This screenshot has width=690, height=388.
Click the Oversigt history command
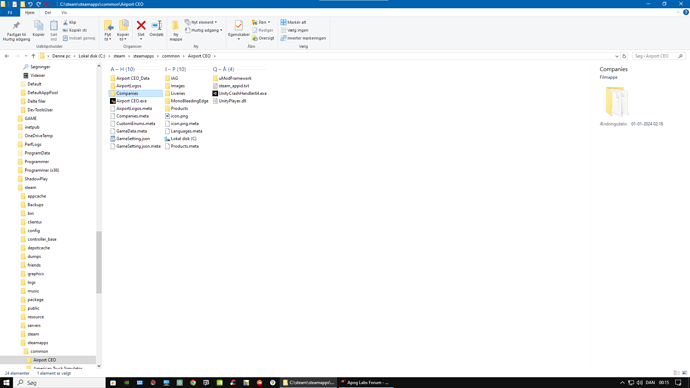263,38
